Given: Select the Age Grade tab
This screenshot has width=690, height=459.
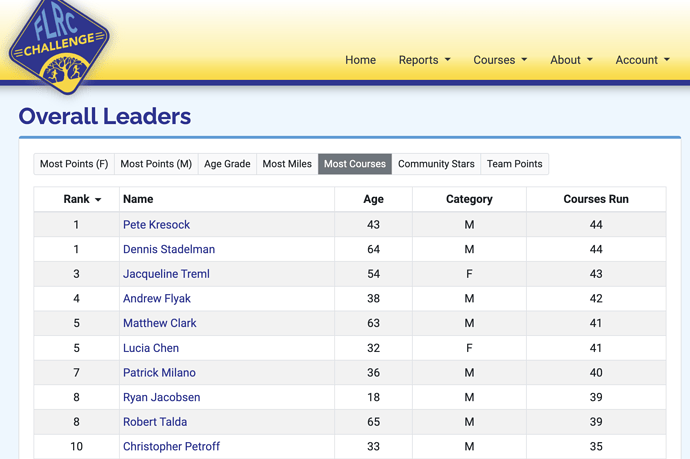Looking at the screenshot, I should [x=227, y=164].
